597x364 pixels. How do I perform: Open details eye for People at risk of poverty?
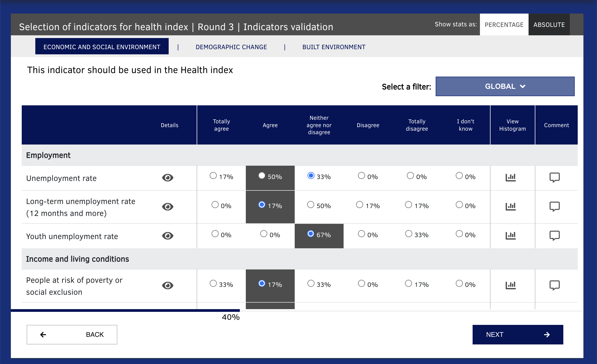tap(168, 285)
